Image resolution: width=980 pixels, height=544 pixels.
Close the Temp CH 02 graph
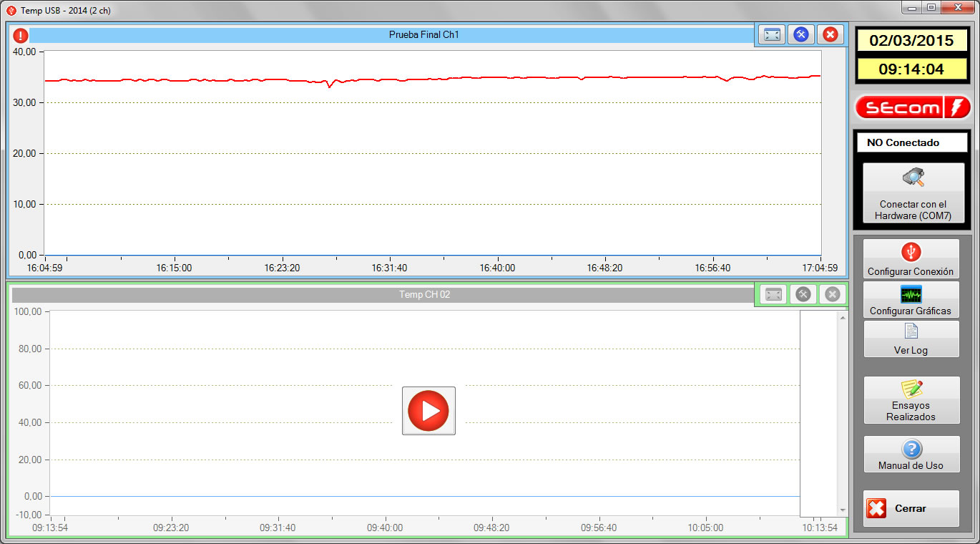click(832, 294)
